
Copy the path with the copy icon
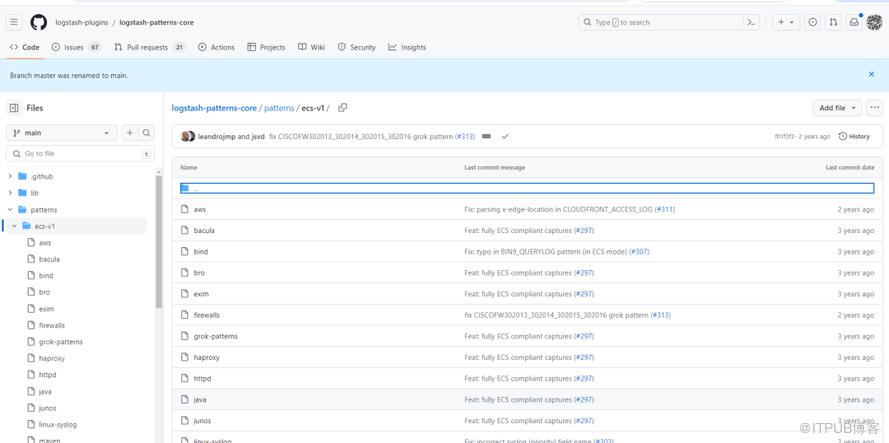point(342,108)
